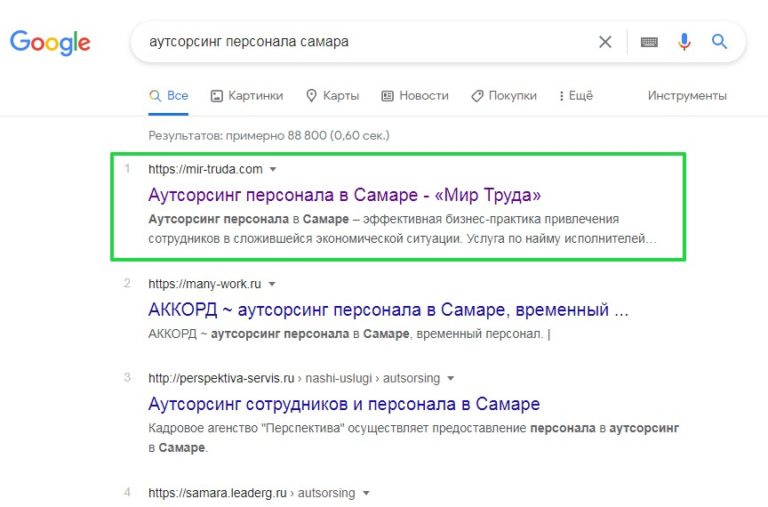
Task: Click the https://mir-truda.com URL
Action: 205,169
